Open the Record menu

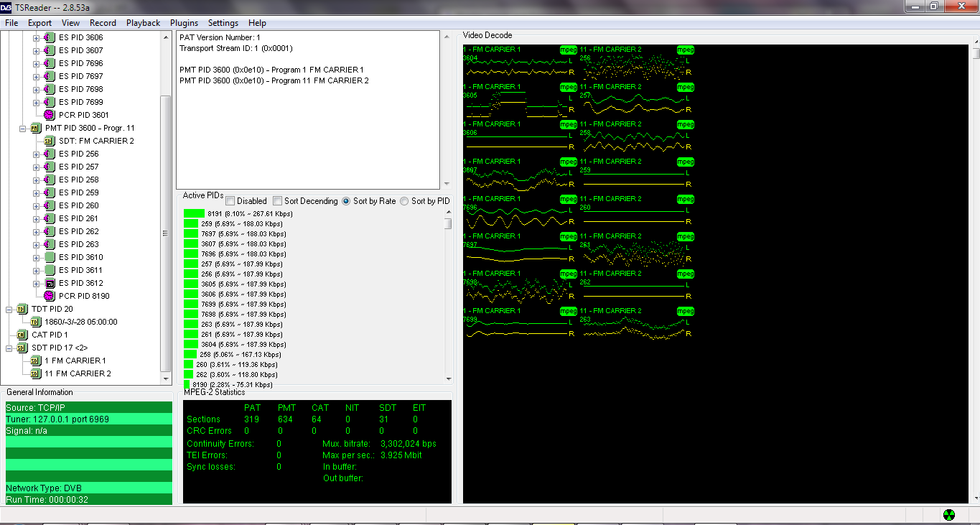(x=103, y=23)
